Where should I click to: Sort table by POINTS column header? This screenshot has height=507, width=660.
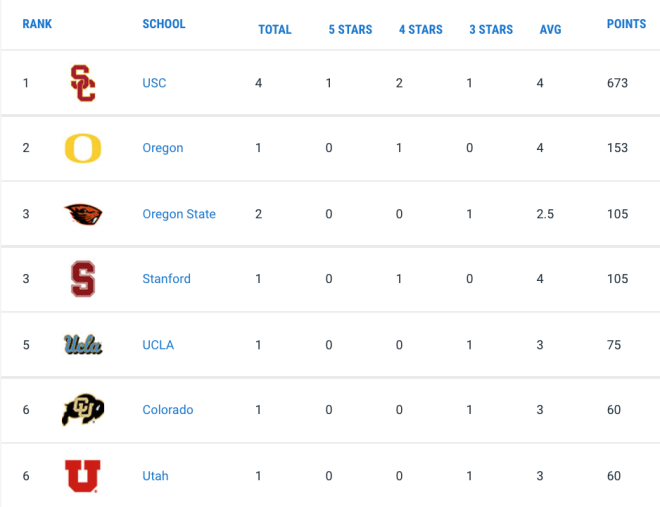pos(626,24)
